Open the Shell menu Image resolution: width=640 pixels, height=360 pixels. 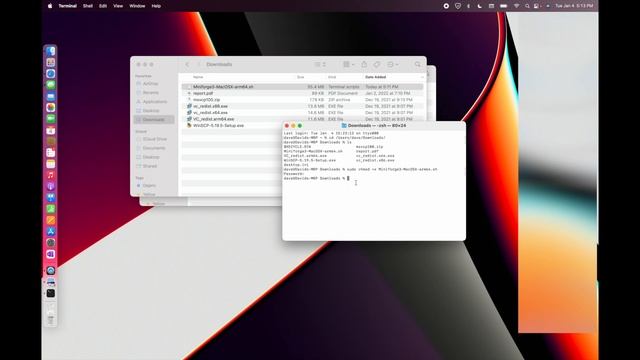(x=88, y=6)
